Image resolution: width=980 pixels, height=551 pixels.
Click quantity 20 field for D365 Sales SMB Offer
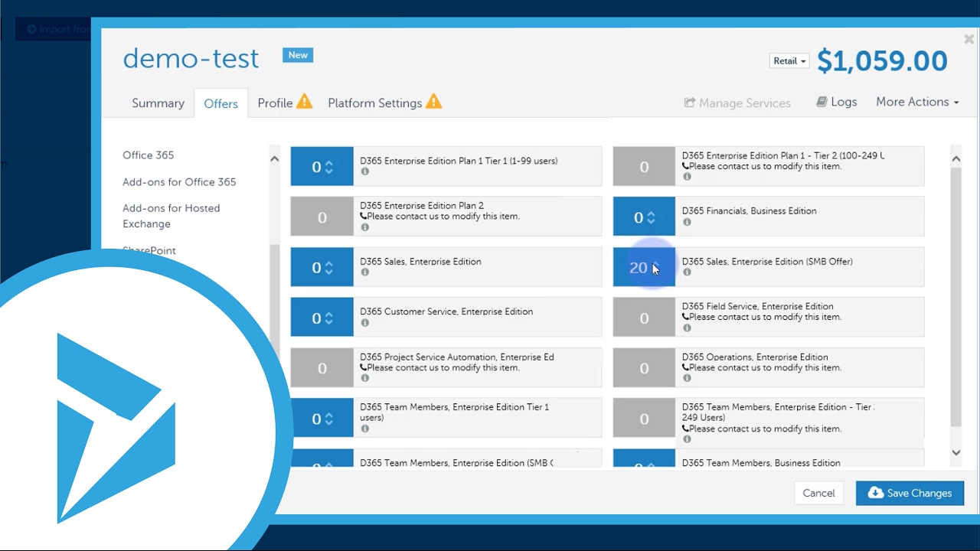644,268
